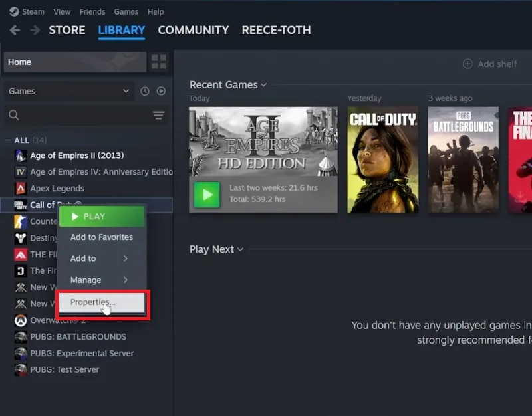The image size is (532, 416).
Task: Choose Add to Favorites
Action: [x=102, y=237]
